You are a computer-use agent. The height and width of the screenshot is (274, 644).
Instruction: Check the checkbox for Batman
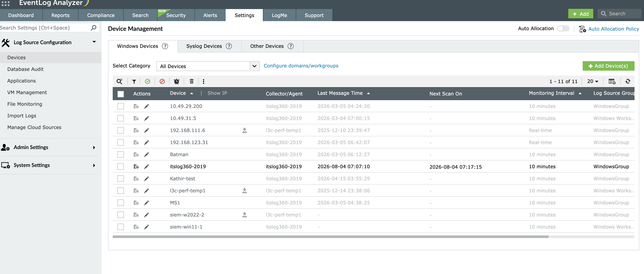coord(121,154)
